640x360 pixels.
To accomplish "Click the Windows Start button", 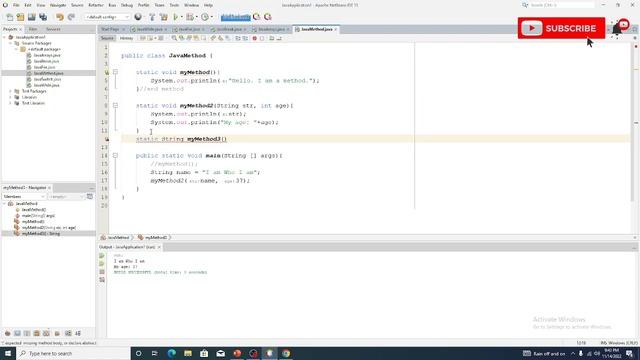I will coord(8,353).
